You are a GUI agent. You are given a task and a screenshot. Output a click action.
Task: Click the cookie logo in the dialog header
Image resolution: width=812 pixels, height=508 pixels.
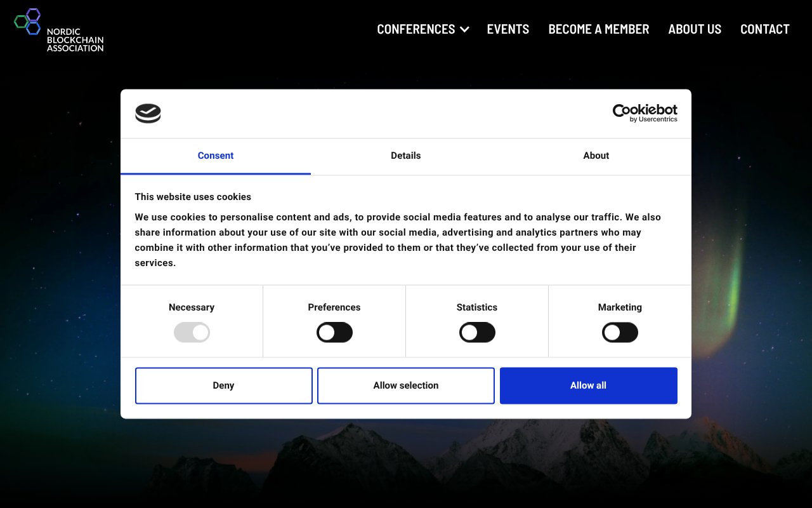point(148,113)
